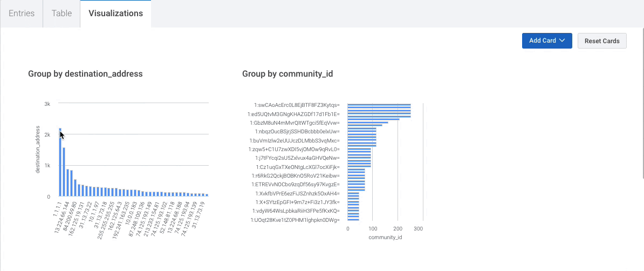Select the top bar in community_id chart
Viewport: 644px width, 271px height.
tap(379, 105)
